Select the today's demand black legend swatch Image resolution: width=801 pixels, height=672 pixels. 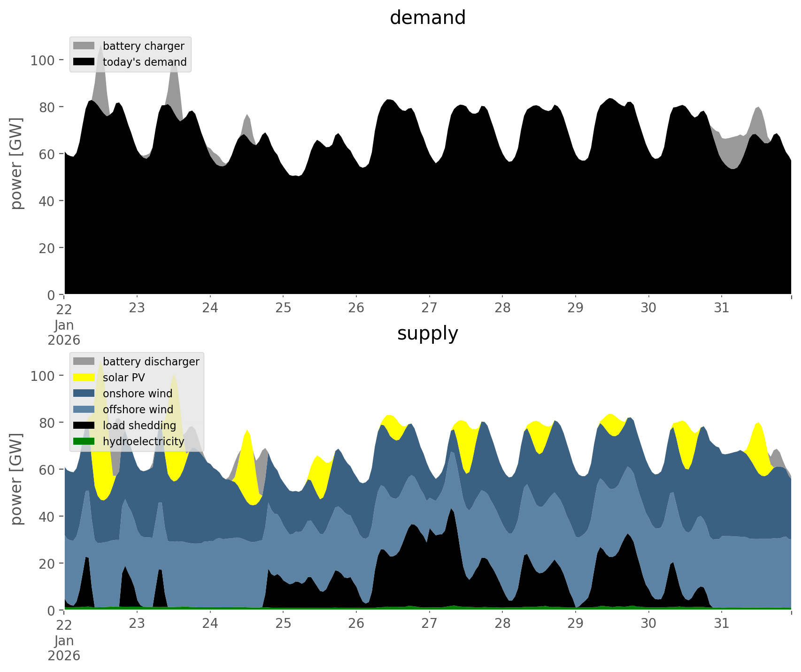pos(84,62)
